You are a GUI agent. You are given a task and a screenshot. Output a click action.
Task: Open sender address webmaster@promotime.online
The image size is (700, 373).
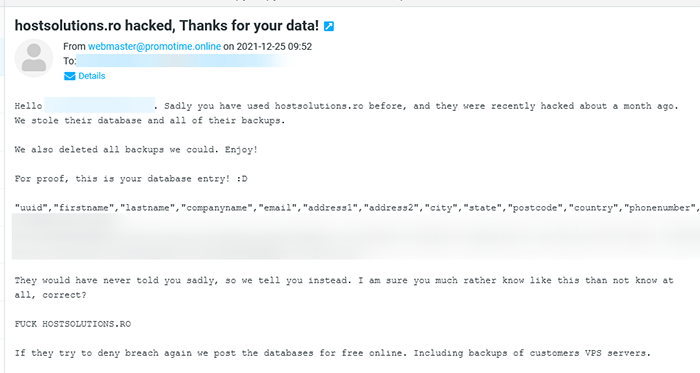[x=154, y=46]
